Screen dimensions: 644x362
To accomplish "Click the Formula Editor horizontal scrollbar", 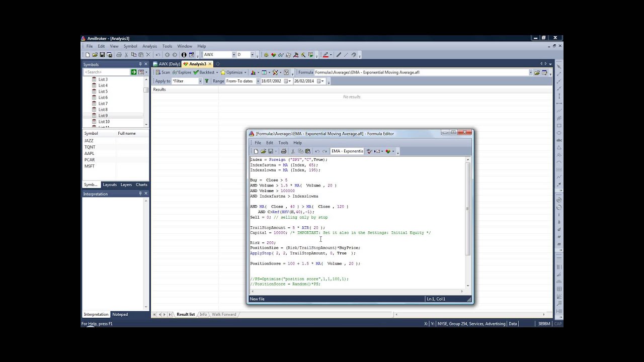I will pos(356,291).
